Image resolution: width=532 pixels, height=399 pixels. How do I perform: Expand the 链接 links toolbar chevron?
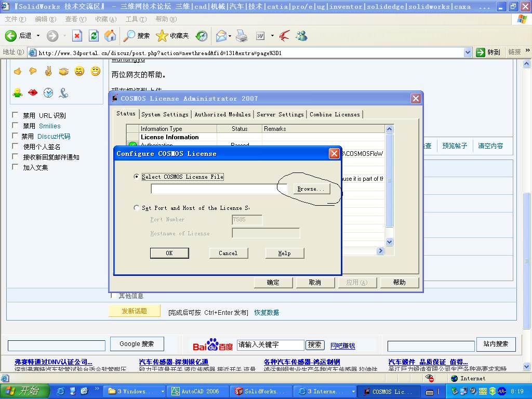pos(528,51)
